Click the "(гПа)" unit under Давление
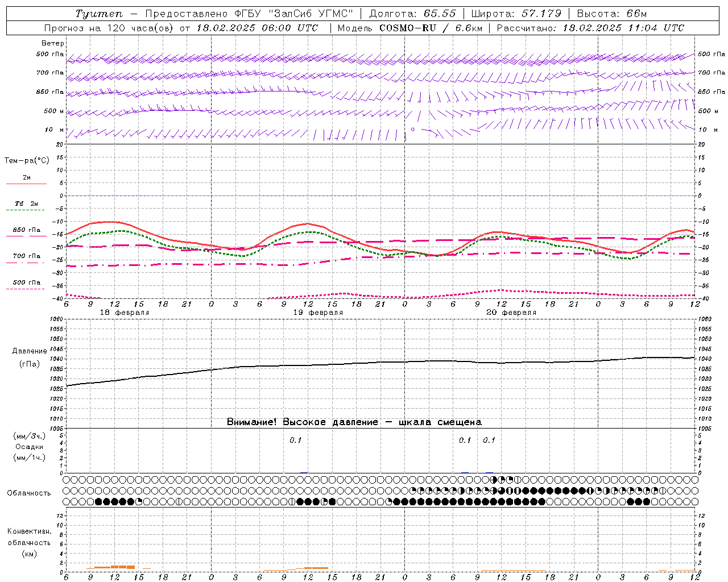The height and width of the screenshot is (582, 728). coord(30,364)
